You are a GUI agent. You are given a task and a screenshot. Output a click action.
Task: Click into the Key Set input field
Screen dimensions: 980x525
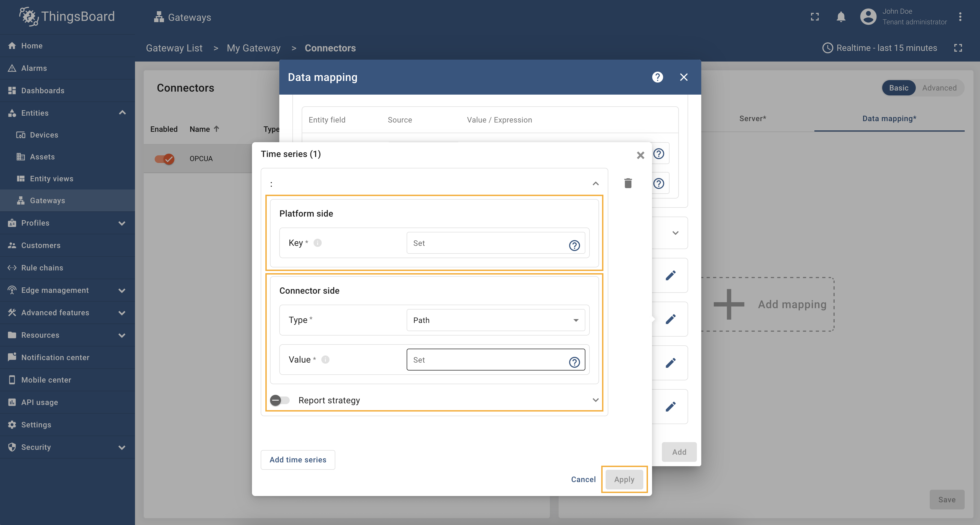click(487, 243)
